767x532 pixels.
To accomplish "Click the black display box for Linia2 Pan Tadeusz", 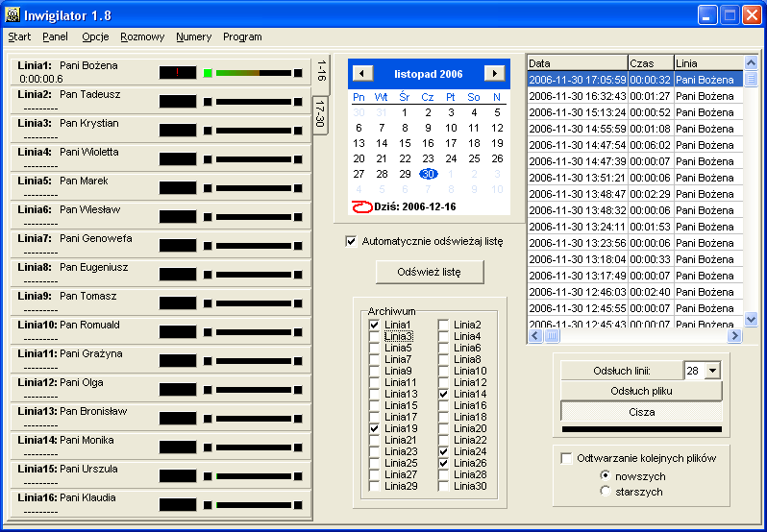I will pos(178,102).
